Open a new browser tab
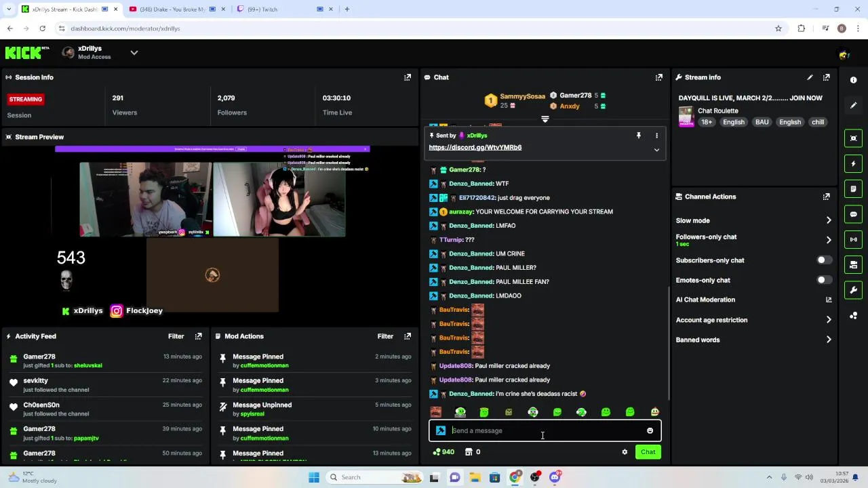868x488 pixels. click(347, 9)
